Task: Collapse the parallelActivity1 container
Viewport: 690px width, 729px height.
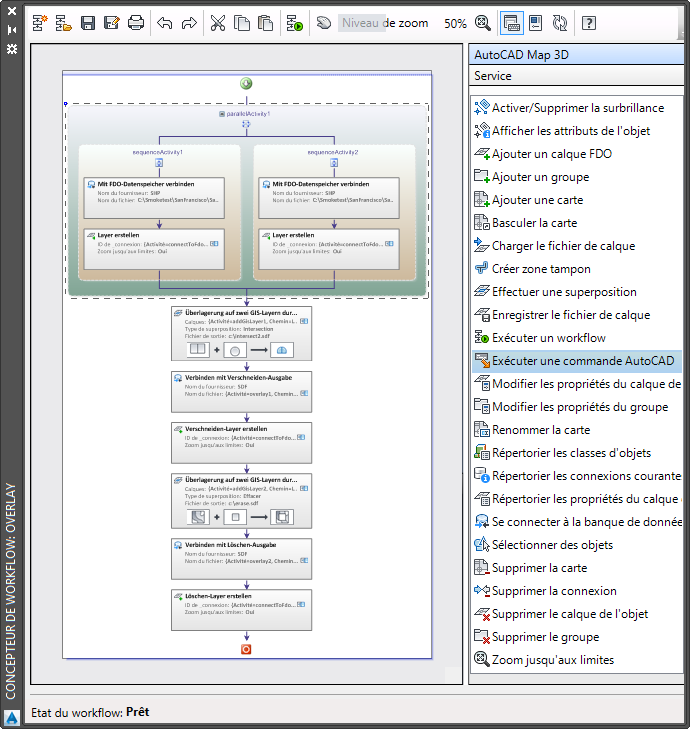Action: (222, 114)
